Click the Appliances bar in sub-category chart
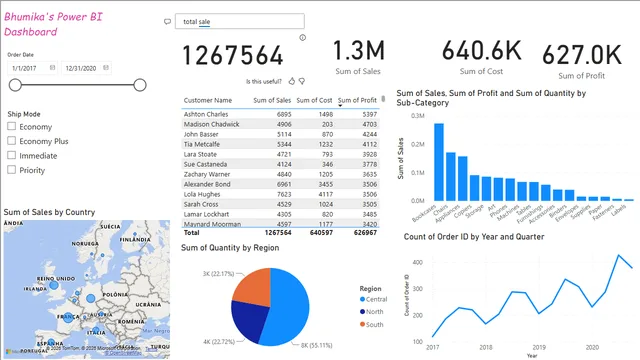Viewport: 640px width, 360px height. pyautogui.click(x=462, y=178)
